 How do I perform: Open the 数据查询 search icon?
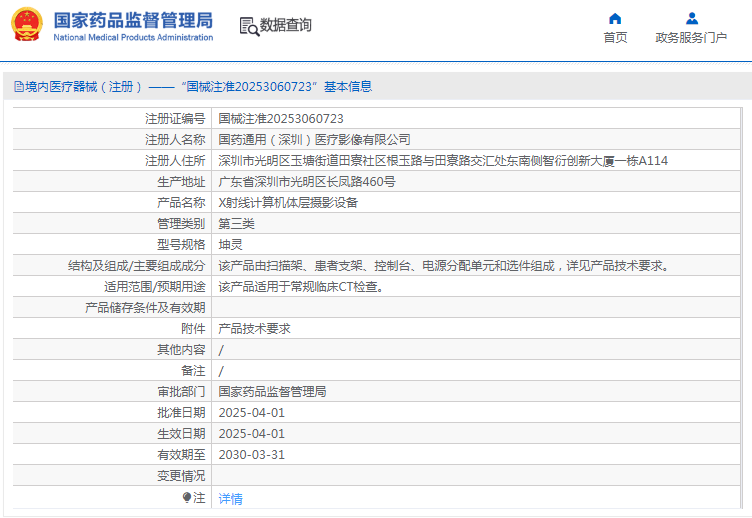click(249, 26)
